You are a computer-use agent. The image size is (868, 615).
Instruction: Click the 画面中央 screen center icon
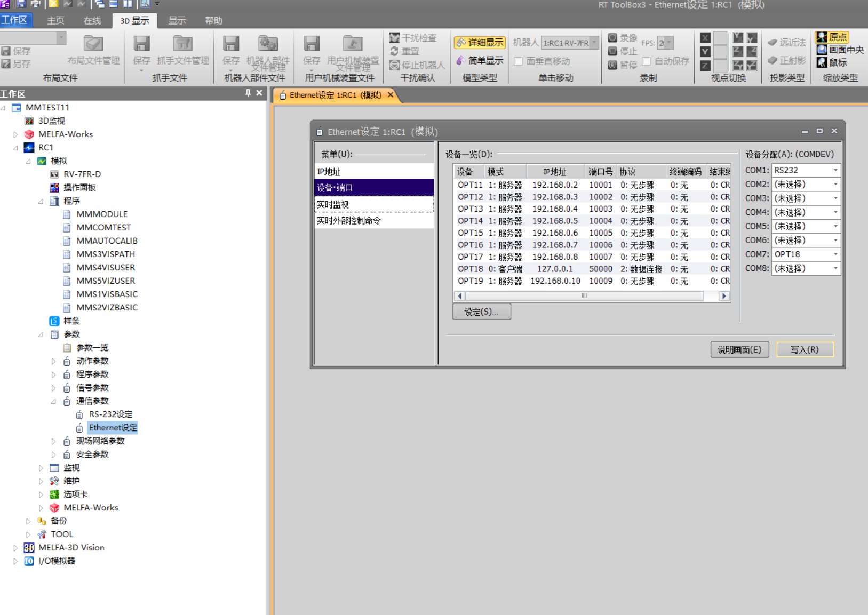[x=822, y=50]
